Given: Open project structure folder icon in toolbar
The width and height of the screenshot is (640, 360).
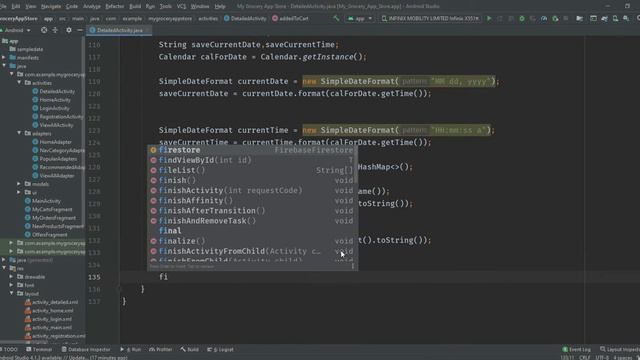Looking at the screenshot, I should pos(579,18).
